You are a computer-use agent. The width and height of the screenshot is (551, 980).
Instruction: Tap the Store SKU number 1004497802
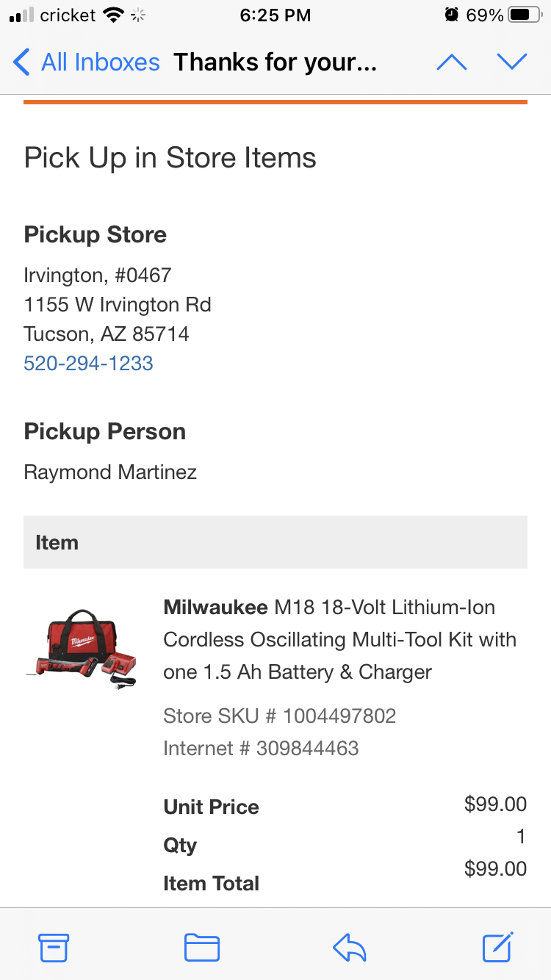[279, 716]
